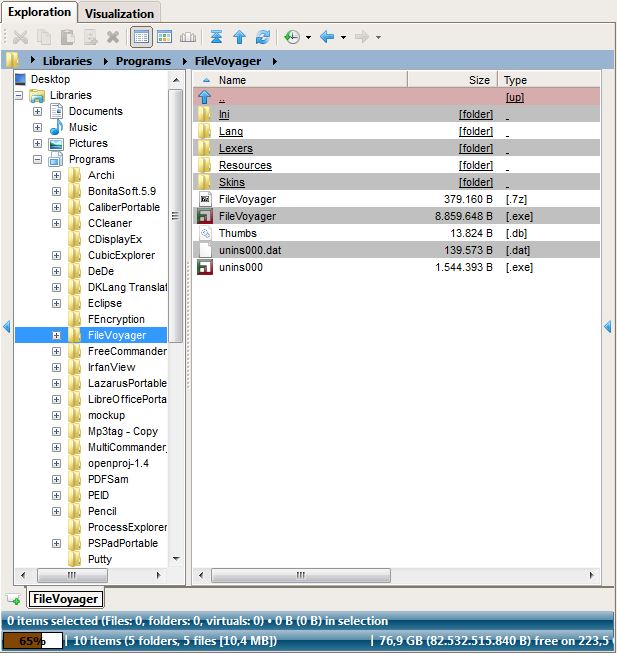Select the FileVoyager bottom folder tab

pos(65,599)
